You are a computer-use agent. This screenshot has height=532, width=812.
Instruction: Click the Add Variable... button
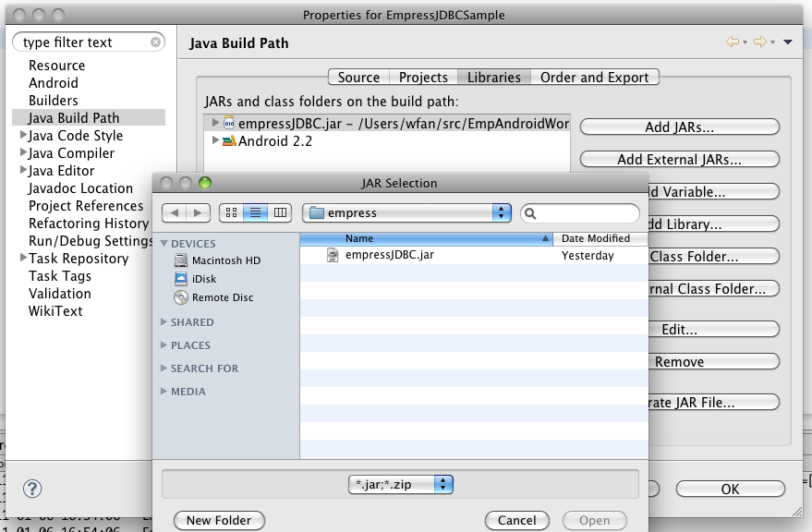(713, 192)
